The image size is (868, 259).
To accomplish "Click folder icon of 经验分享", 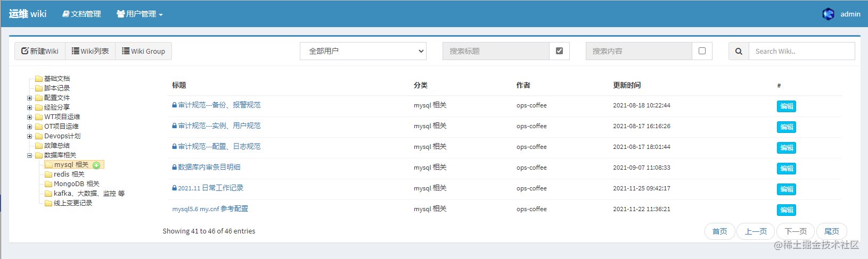I will pos(39,107).
